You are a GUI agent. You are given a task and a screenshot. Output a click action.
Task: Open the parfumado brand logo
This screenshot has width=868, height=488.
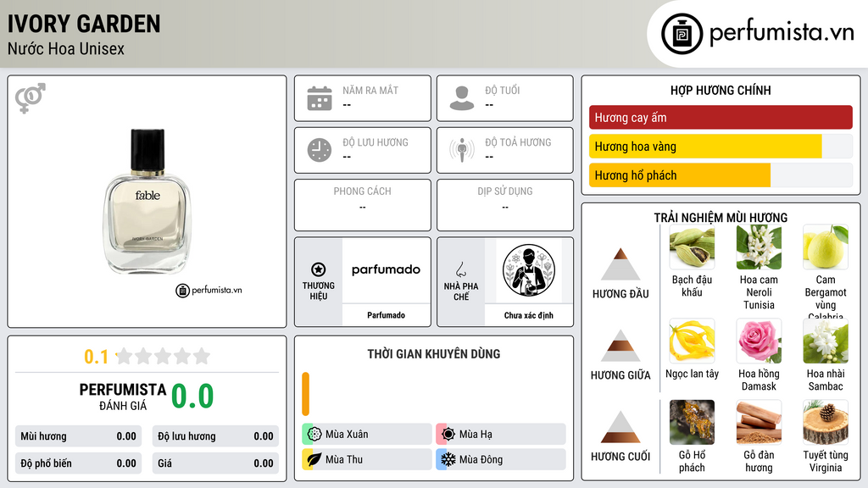(386, 270)
